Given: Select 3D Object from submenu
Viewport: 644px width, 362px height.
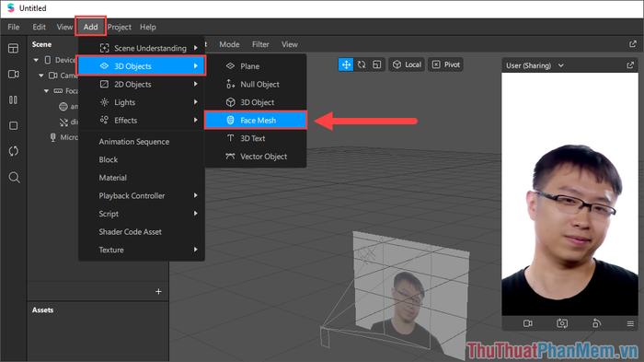Looking at the screenshot, I should pos(256,102).
